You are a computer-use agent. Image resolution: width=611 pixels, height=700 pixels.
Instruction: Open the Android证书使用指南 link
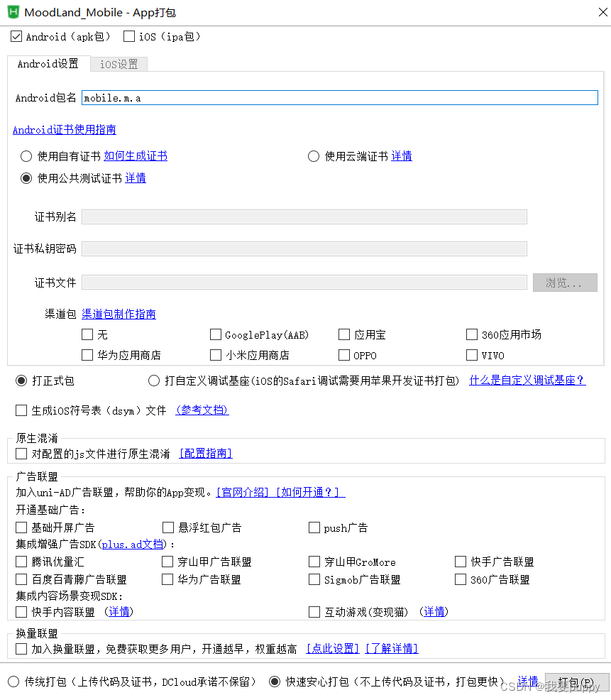pyautogui.click(x=65, y=129)
